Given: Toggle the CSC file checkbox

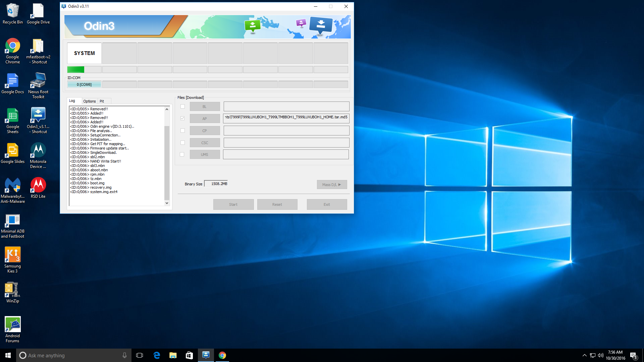Looking at the screenshot, I should click(182, 143).
